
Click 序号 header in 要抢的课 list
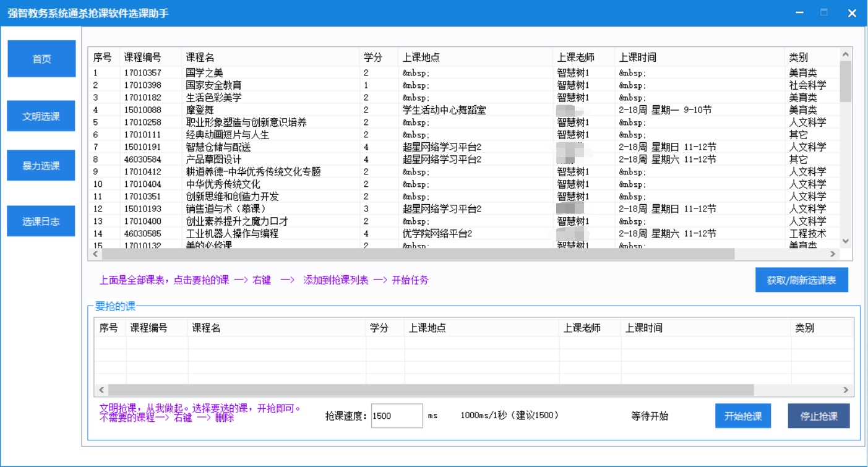point(110,328)
